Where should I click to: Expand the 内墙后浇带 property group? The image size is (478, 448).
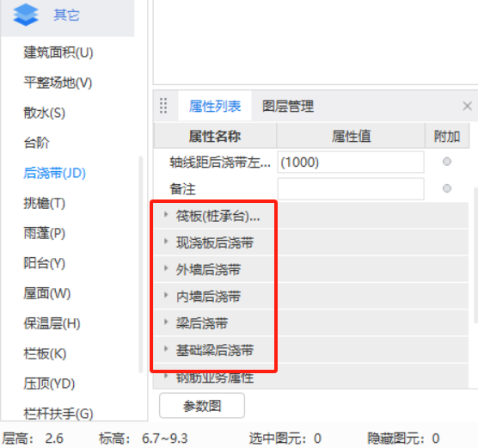point(166,295)
